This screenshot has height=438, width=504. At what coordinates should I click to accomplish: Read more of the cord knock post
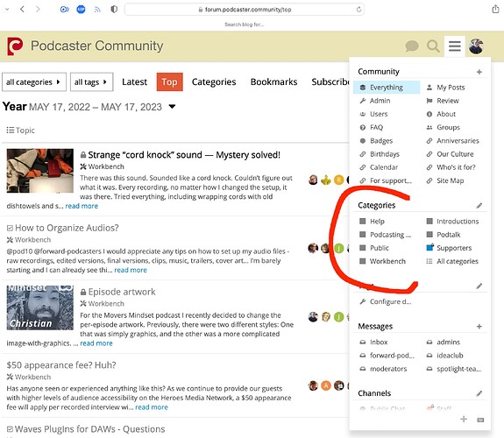[x=82, y=206]
